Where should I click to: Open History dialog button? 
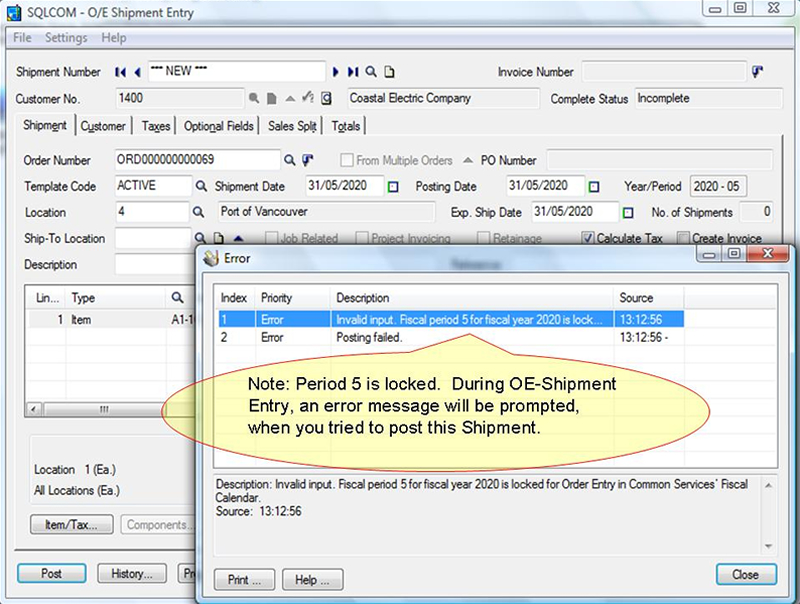click(132, 573)
